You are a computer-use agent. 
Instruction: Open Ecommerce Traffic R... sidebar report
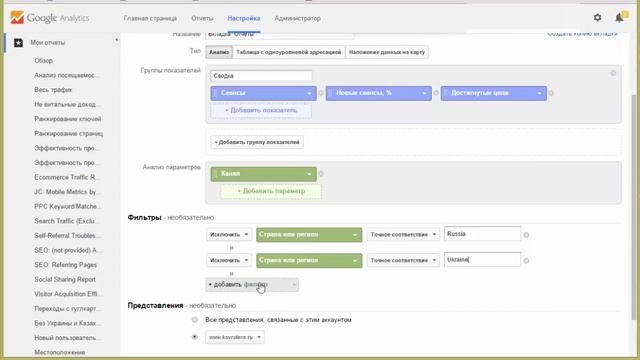(67, 177)
